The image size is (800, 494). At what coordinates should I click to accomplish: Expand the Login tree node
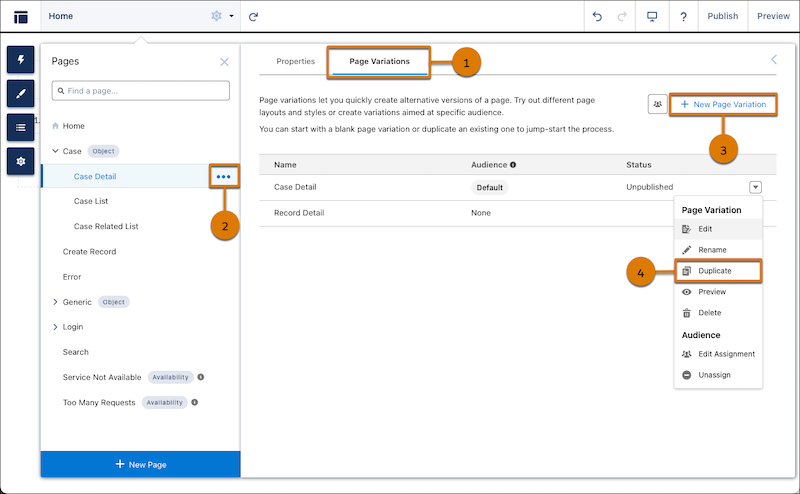click(55, 327)
